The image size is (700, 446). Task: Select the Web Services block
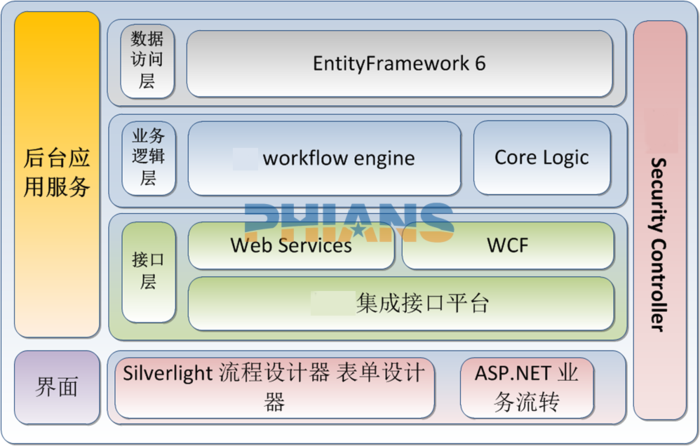tap(291, 246)
